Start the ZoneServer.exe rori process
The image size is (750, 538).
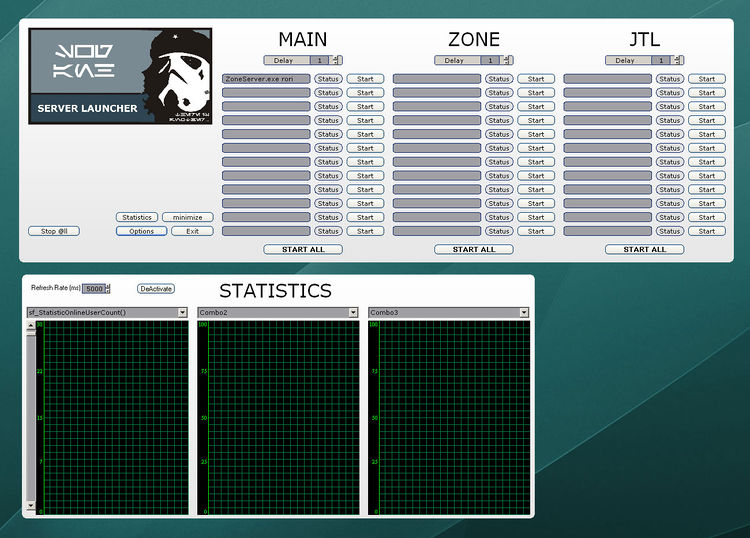[x=365, y=79]
